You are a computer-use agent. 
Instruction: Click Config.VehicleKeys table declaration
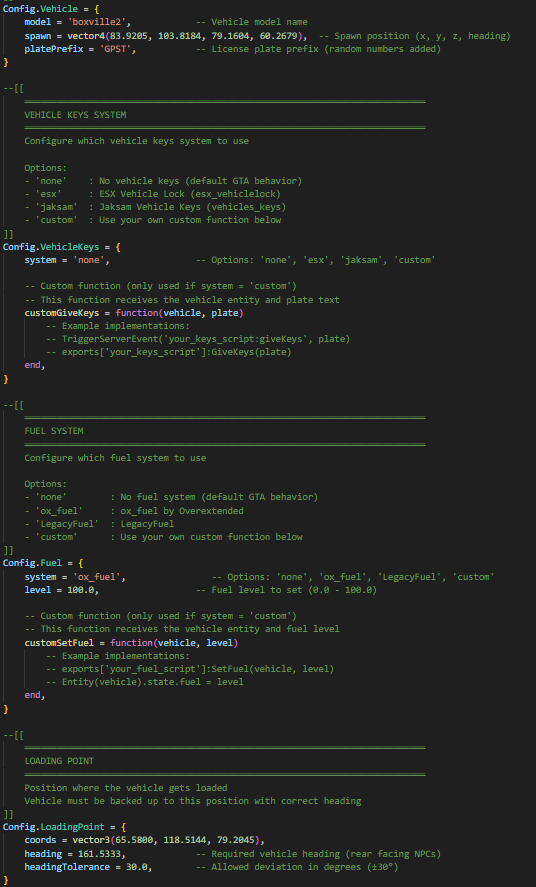pyautogui.click(x=59, y=247)
